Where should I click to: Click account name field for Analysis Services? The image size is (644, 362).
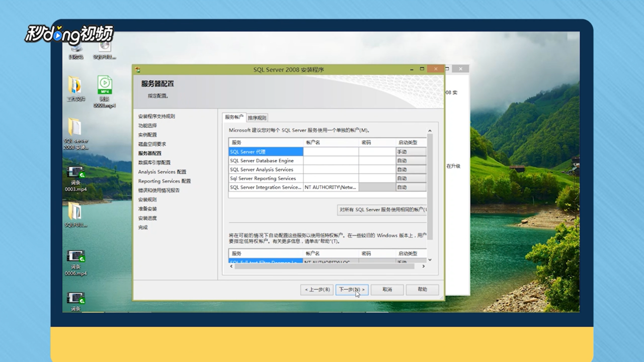[x=331, y=169]
